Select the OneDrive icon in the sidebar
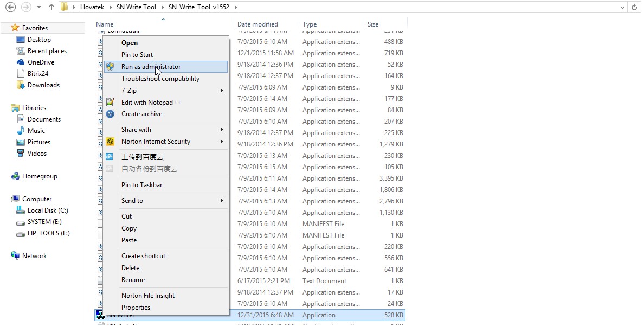 click(x=20, y=62)
